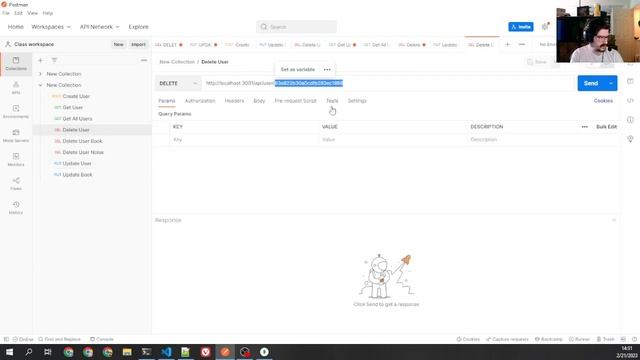Screen dimensions: 640x360
Task: Switch to the request Settings tab
Action: [x=357, y=101]
